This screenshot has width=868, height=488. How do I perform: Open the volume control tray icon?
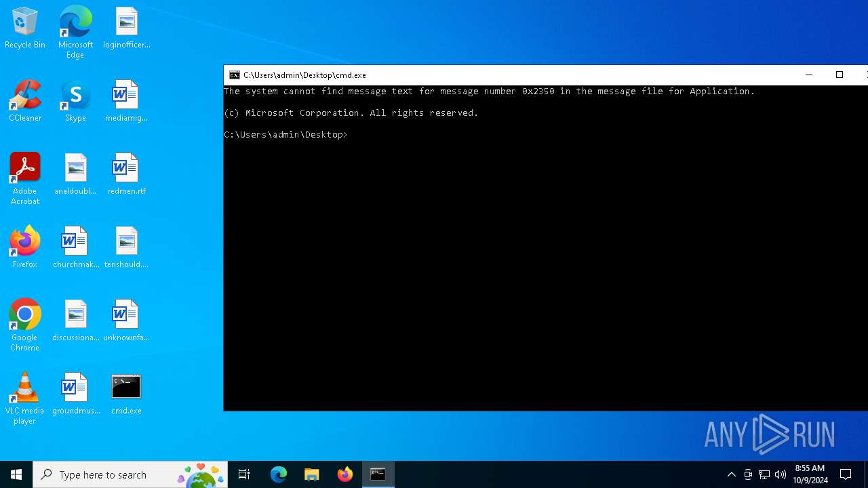[x=781, y=474]
